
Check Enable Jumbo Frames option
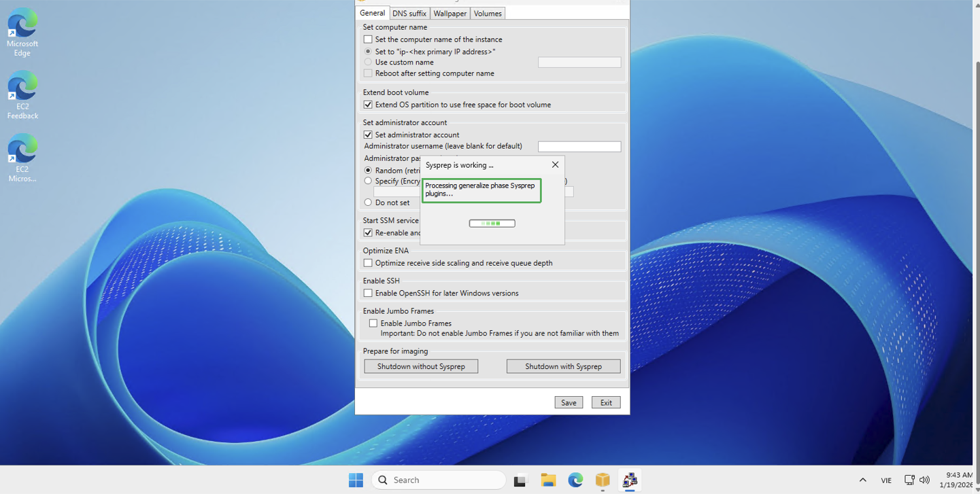point(373,323)
